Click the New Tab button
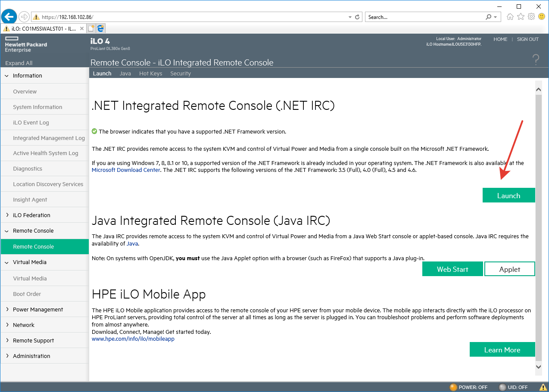The width and height of the screenshot is (549, 392). click(91, 28)
